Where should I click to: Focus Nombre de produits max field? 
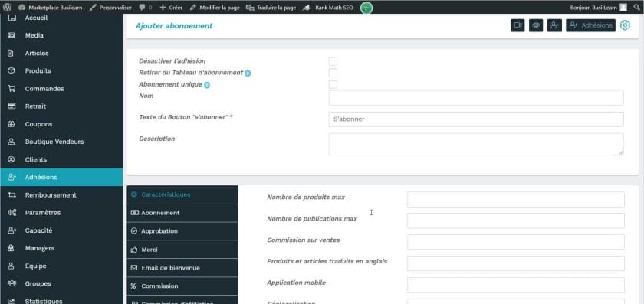515,199
